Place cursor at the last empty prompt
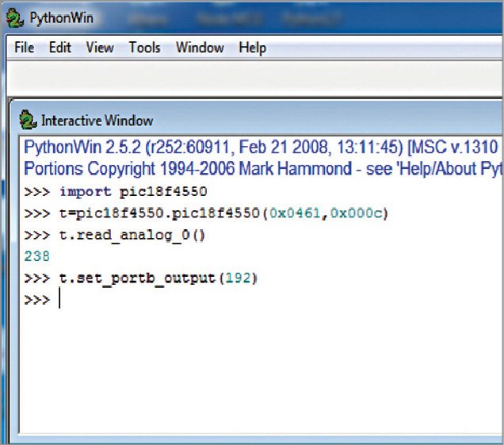Screen dimensions: 504x445 pyautogui.click(x=60, y=301)
